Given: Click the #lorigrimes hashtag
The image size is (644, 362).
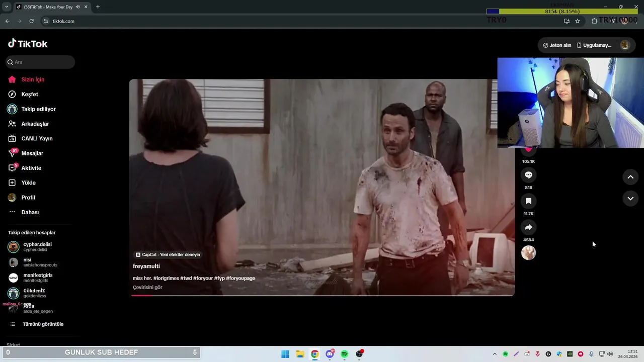Looking at the screenshot, I should 166,278.
